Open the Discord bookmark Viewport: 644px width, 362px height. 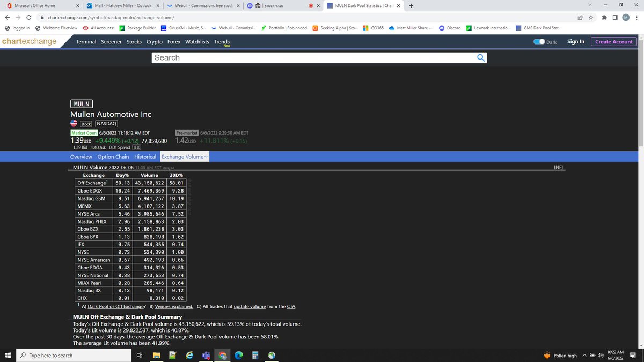[x=450, y=28]
